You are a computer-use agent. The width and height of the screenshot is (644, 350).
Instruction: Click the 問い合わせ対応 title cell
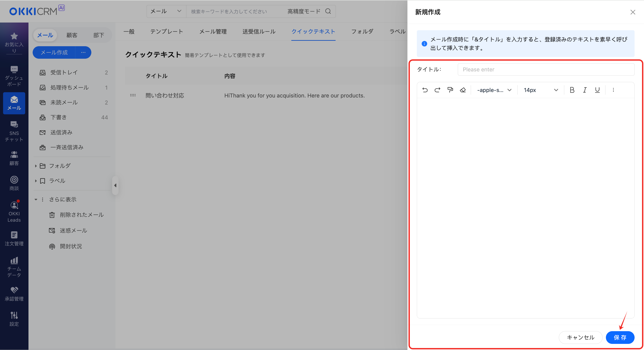[x=165, y=95]
